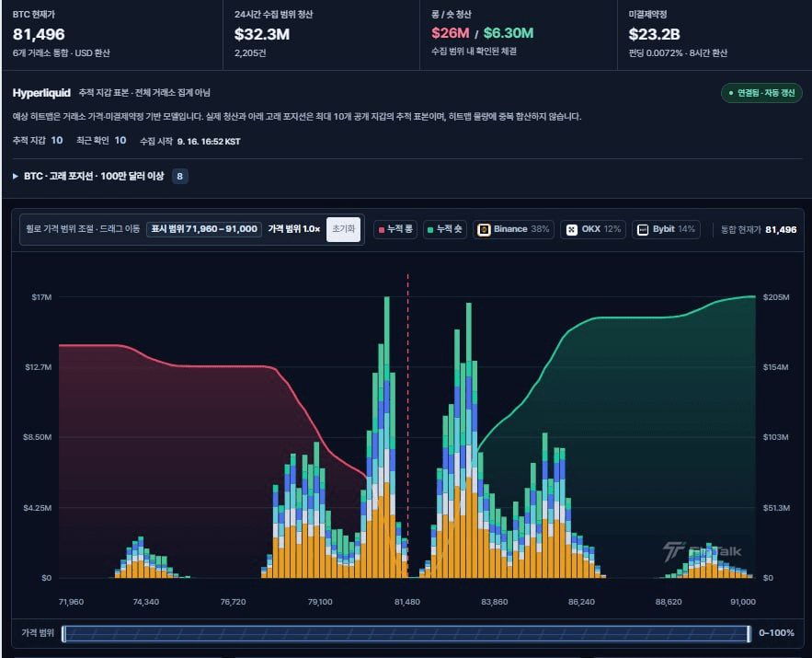Click the Bybit exchange logo icon
The height and width of the screenshot is (658, 812).
643,229
